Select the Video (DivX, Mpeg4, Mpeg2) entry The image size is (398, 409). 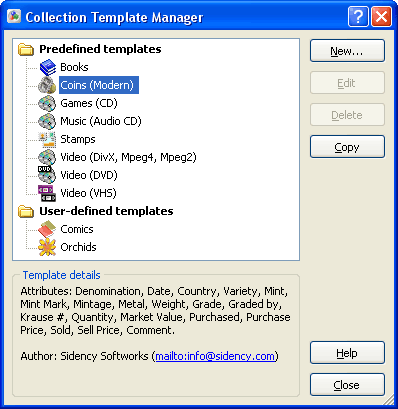point(128,157)
